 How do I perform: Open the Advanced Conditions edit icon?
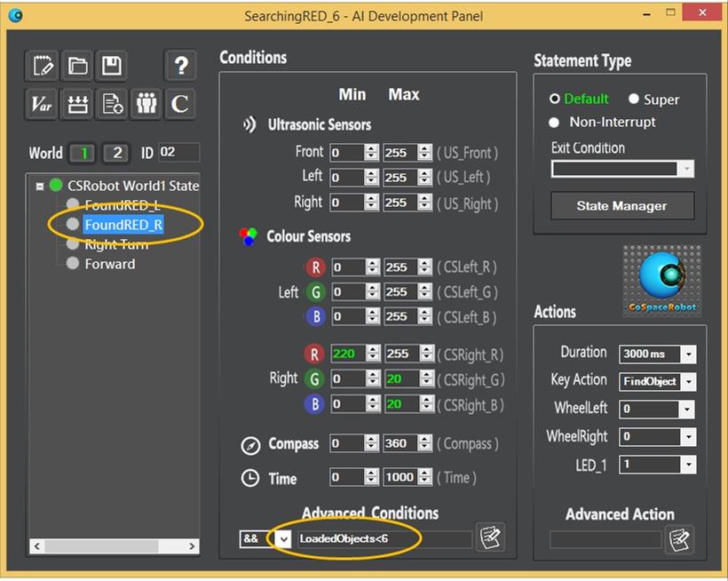click(x=490, y=538)
